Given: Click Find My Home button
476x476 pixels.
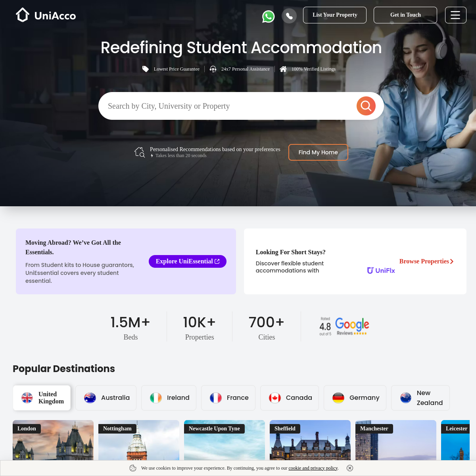Looking at the screenshot, I should (318, 152).
